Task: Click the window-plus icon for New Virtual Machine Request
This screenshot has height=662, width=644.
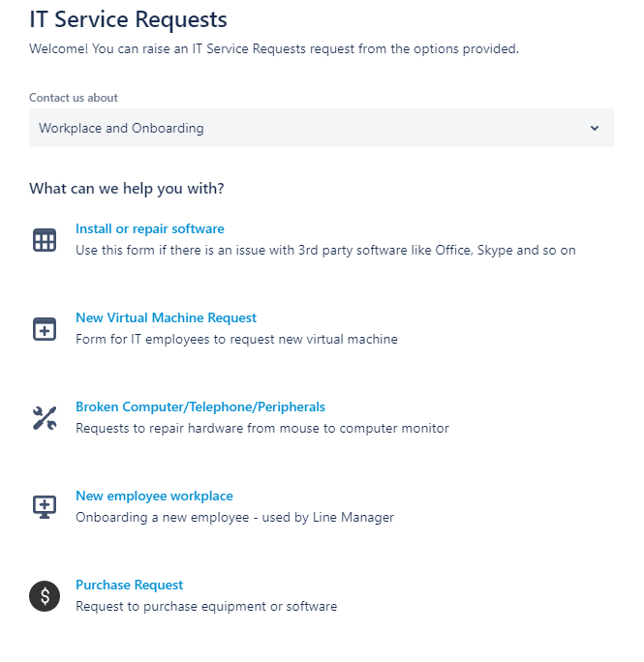Action: 45,329
